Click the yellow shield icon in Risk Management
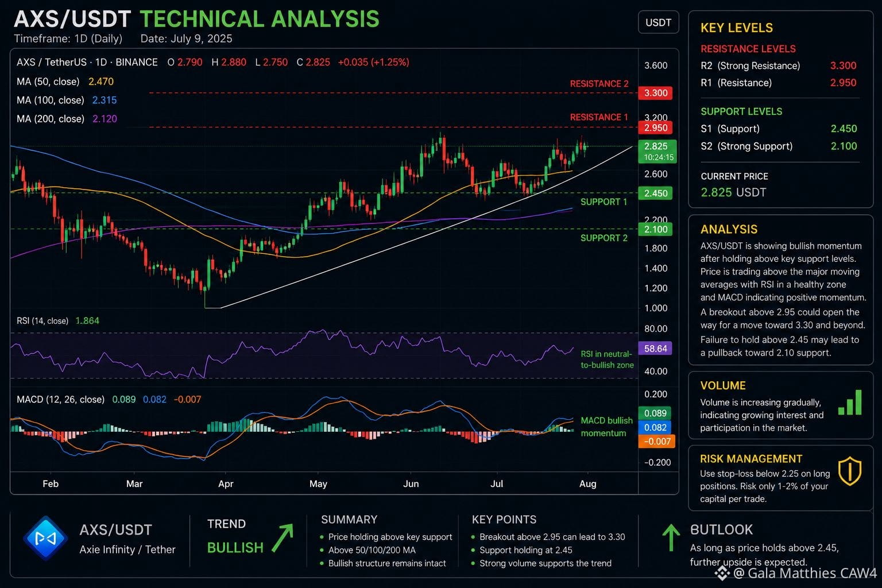 coord(849,471)
